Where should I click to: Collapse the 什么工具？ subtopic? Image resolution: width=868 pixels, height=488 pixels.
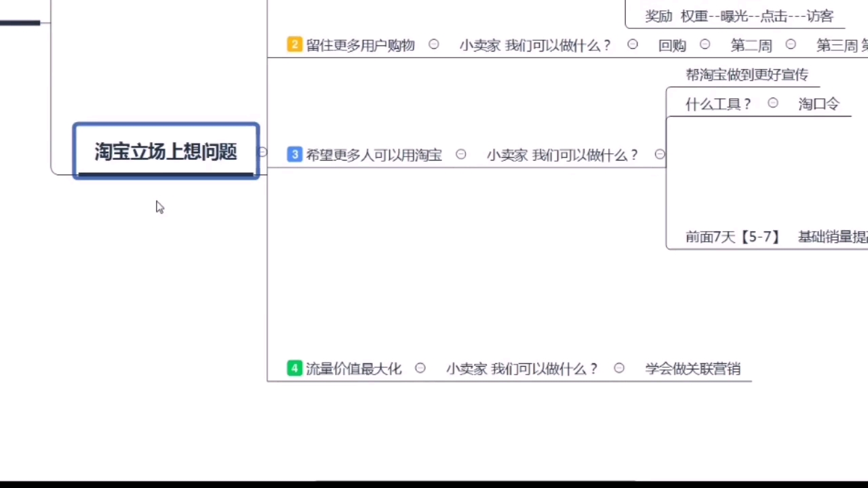coord(773,103)
